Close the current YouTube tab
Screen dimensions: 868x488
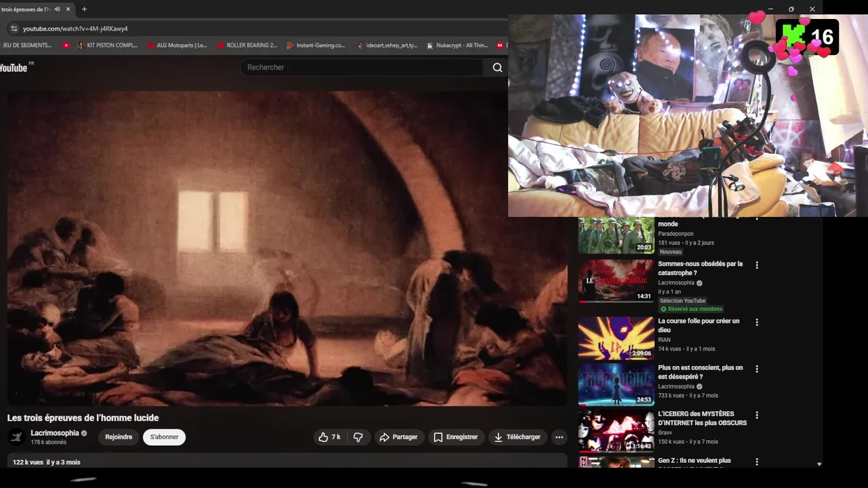[x=68, y=9]
